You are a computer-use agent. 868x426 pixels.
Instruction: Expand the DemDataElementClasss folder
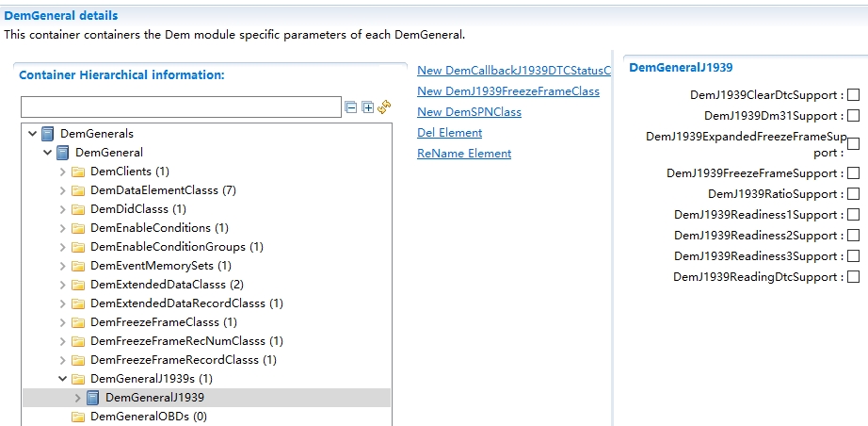[63, 190]
